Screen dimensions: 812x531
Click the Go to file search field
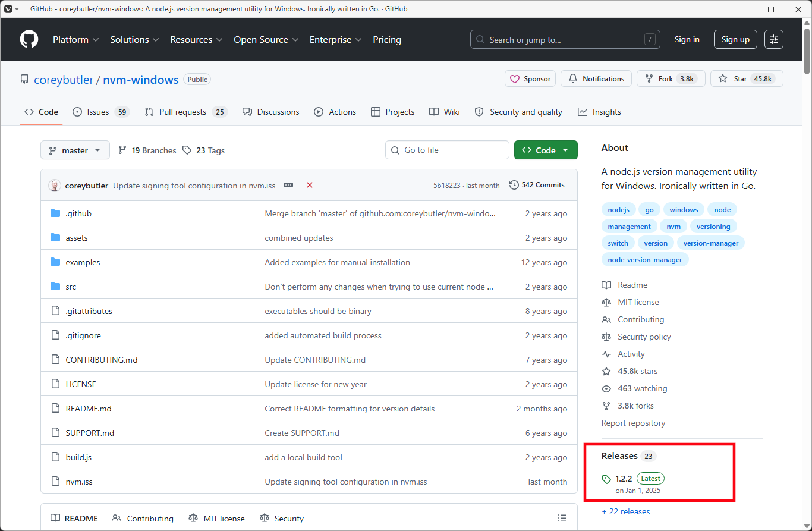pos(447,150)
